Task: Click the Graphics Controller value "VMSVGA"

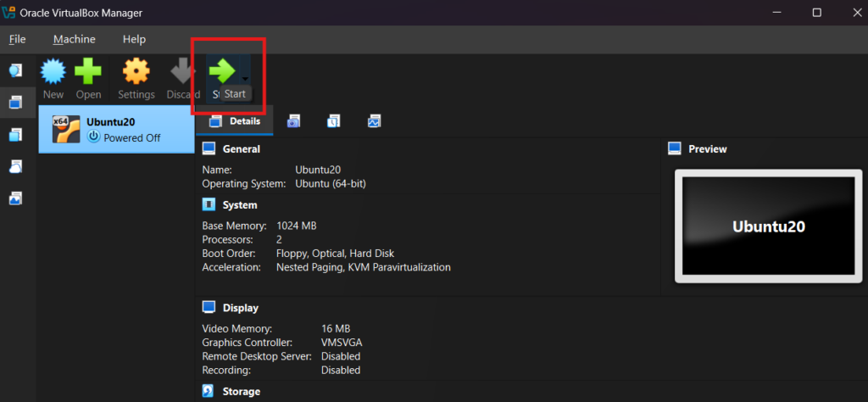Action: point(342,342)
